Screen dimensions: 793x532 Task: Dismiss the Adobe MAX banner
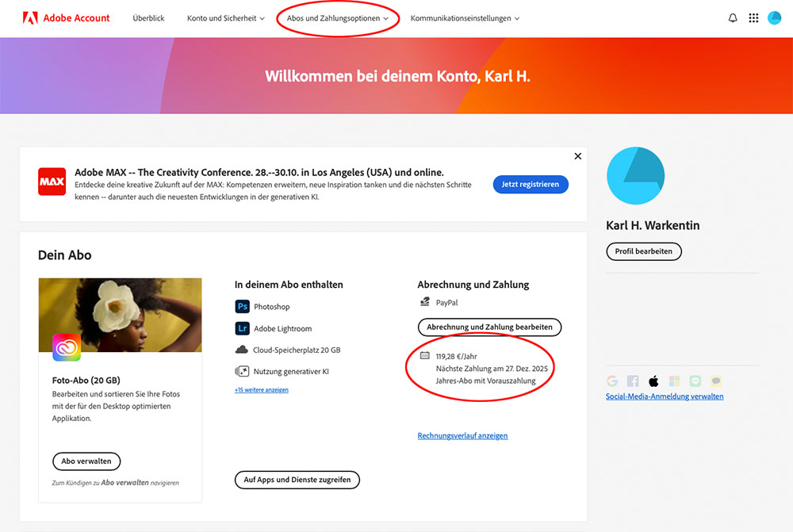pyautogui.click(x=577, y=156)
